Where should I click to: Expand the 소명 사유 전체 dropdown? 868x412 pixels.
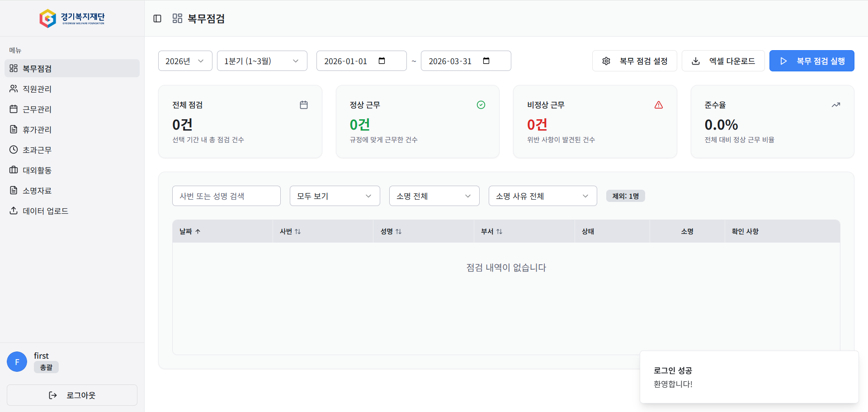pyautogui.click(x=542, y=196)
